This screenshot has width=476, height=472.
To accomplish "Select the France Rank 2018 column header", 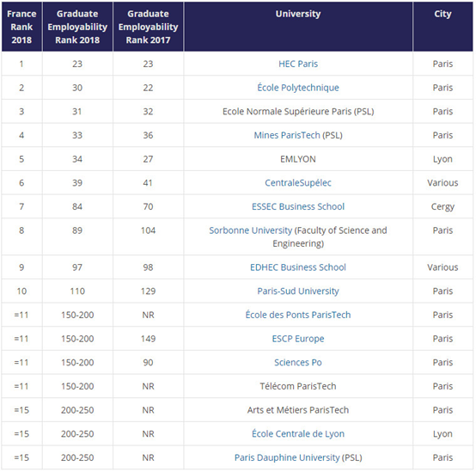I will click(x=21, y=27).
